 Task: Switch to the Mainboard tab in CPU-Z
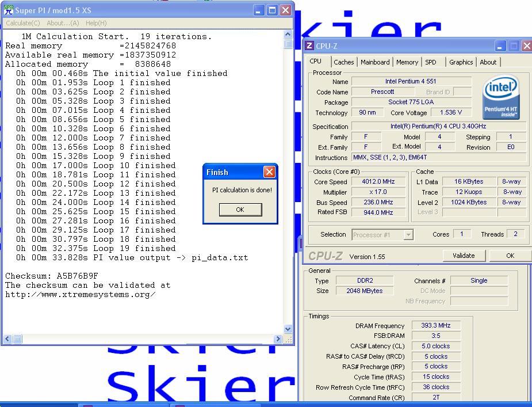[375, 62]
